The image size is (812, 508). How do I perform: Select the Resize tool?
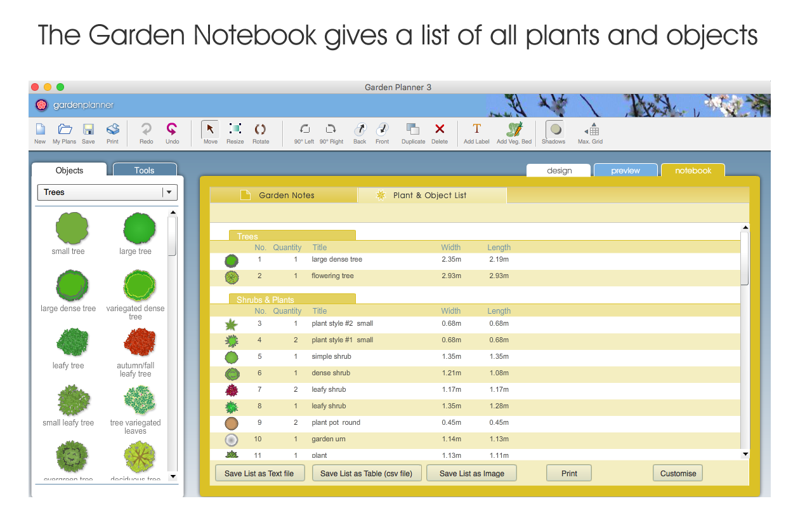(235, 129)
